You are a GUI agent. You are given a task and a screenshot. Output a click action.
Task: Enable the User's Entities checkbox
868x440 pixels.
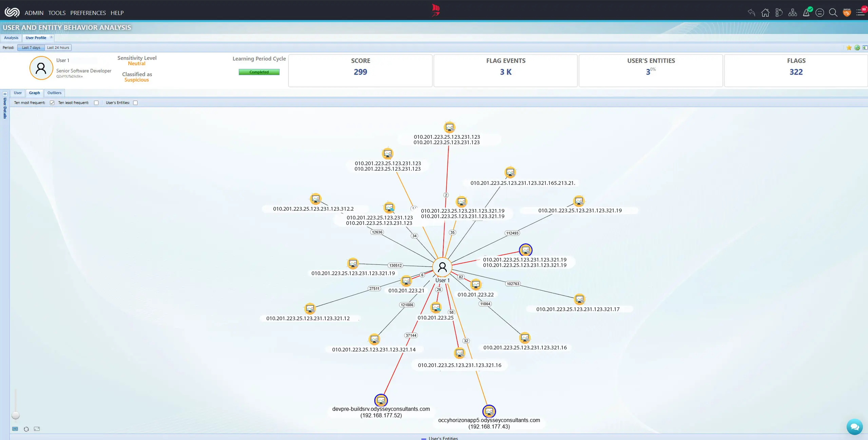pyautogui.click(x=135, y=102)
